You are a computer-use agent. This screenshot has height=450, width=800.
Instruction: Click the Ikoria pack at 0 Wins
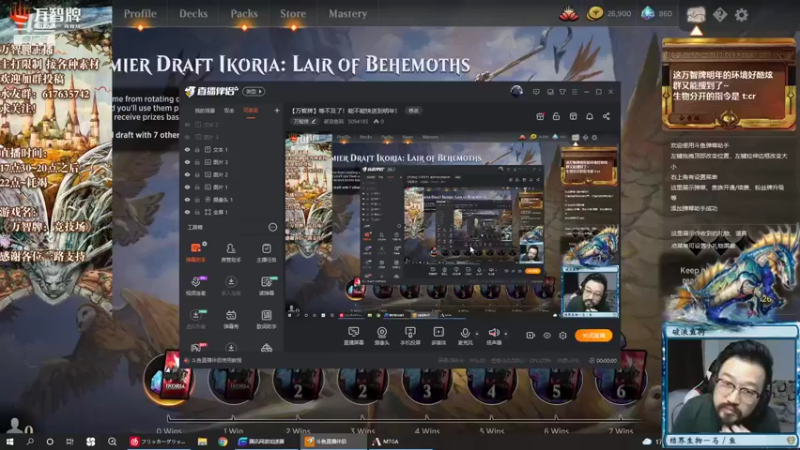169,379
